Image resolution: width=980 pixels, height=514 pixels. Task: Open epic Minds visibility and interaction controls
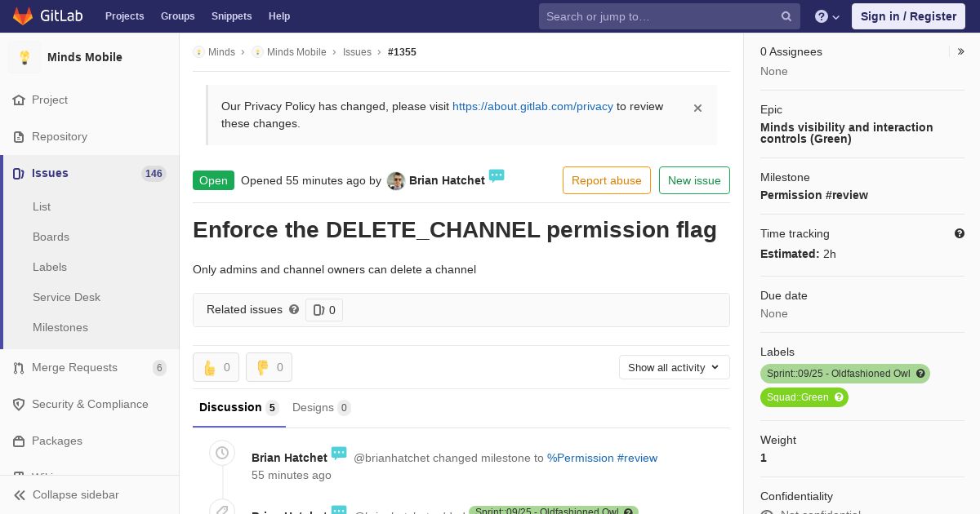[x=846, y=133]
